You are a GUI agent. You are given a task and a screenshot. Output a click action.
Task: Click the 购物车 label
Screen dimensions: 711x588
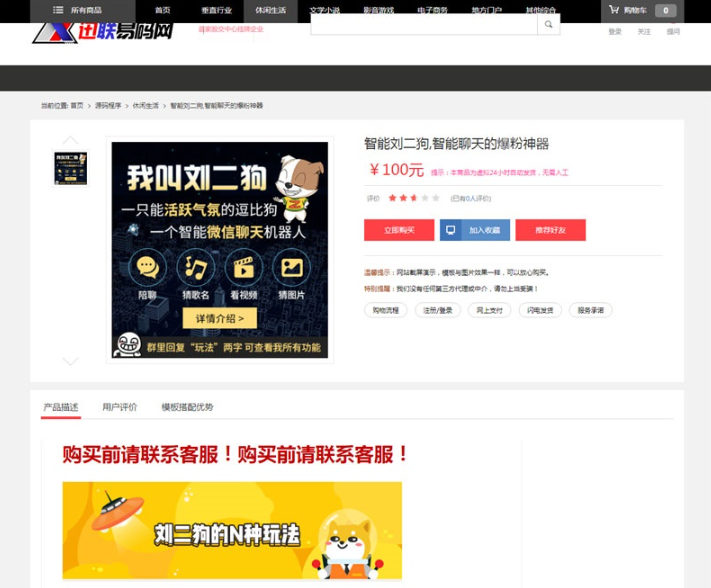click(635, 10)
